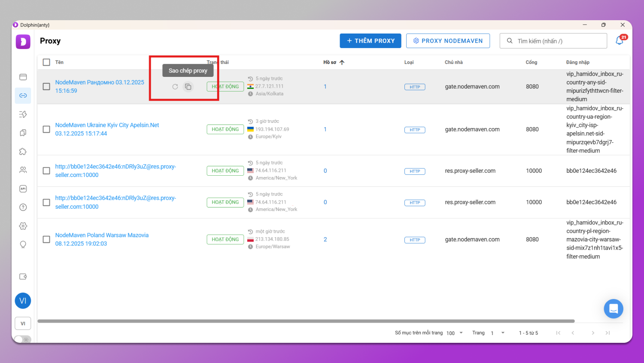Image resolution: width=644 pixels, height=363 pixels.
Task: Check the NodeMaven Ukraine Kyiv City row checkbox
Action: coord(46,129)
